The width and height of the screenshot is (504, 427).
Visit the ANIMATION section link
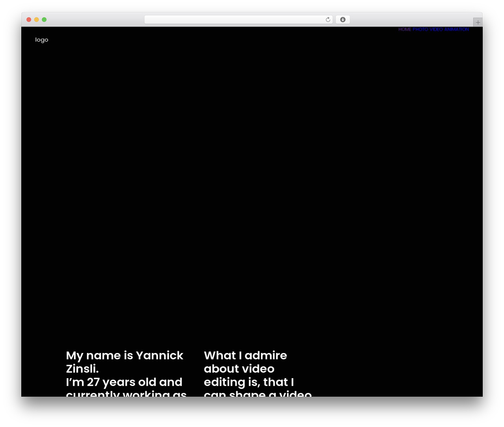457,30
